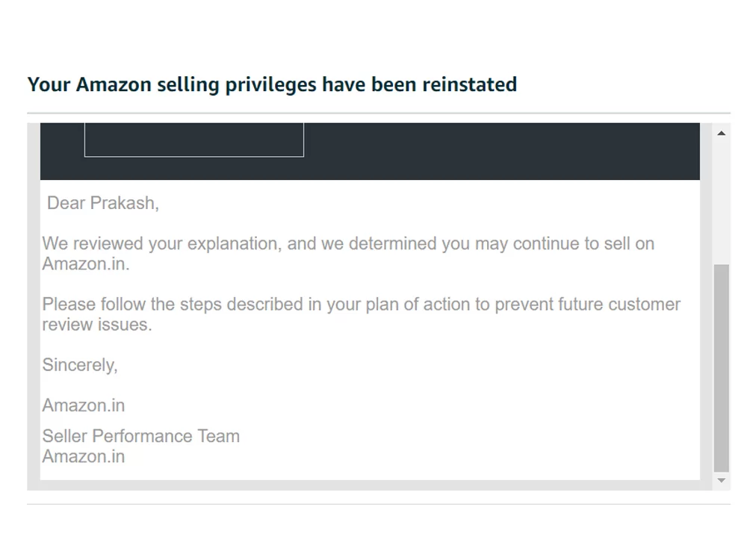Select the 'Dear Prakash,' greeting
The image size is (747, 560).
click(x=103, y=203)
